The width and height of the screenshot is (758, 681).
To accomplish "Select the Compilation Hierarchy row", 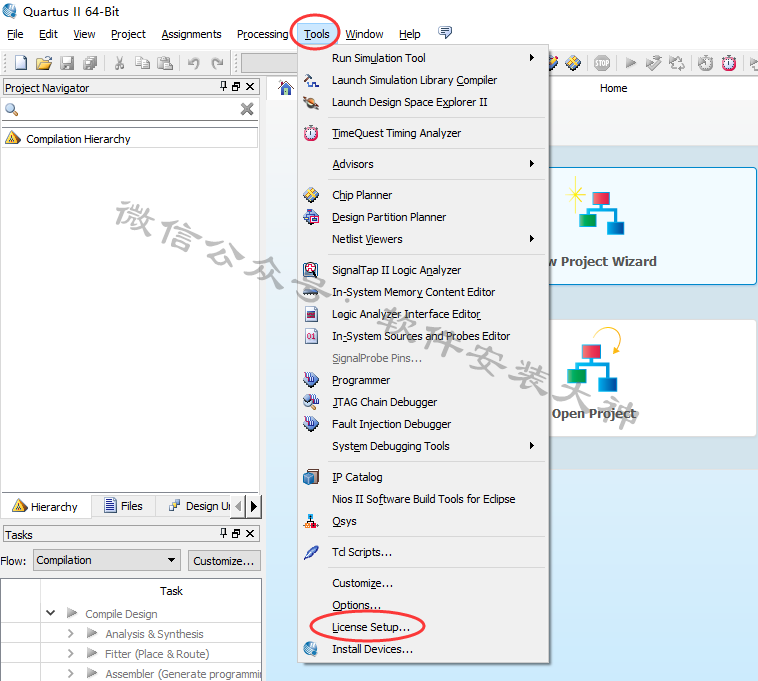I will (x=130, y=139).
